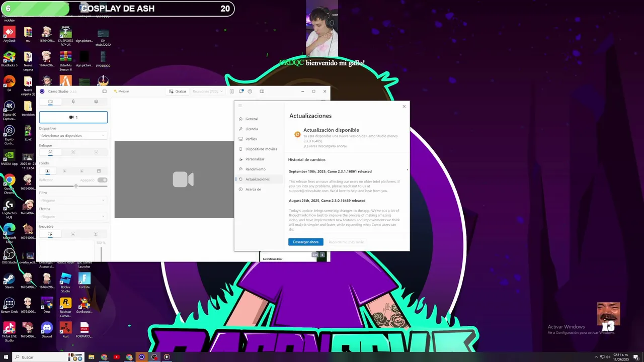Expand the Efectos Ninguno dropdown
This screenshot has width=644, height=362.
coord(73,216)
